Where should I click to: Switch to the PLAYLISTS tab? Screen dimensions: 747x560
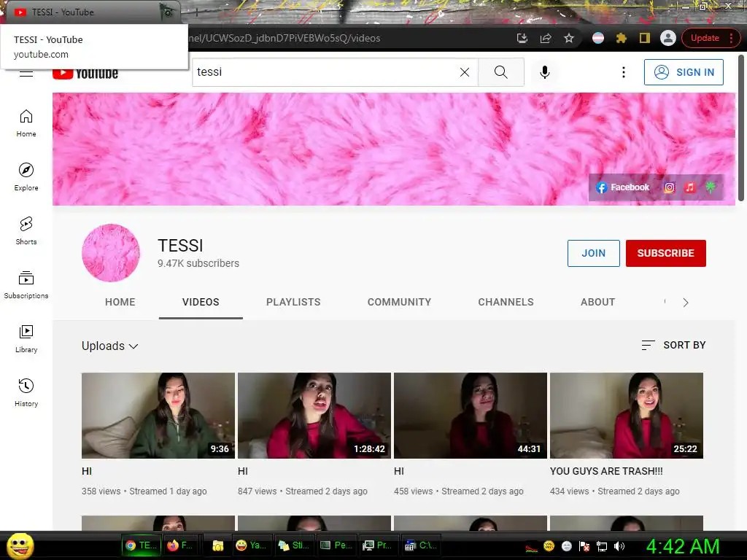293,302
